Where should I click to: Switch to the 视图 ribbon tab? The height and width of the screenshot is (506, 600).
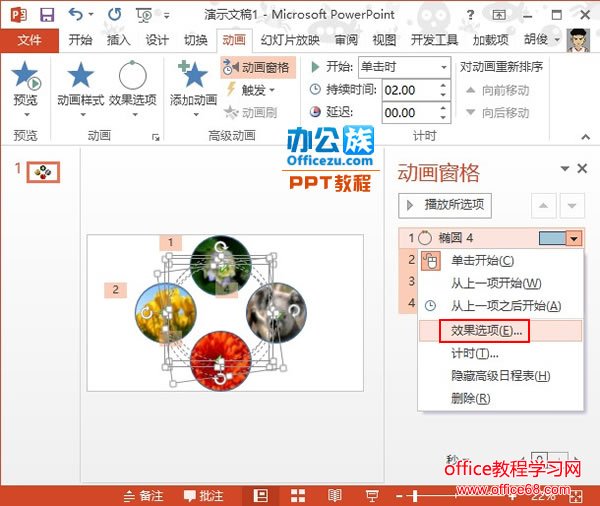tap(384, 40)
